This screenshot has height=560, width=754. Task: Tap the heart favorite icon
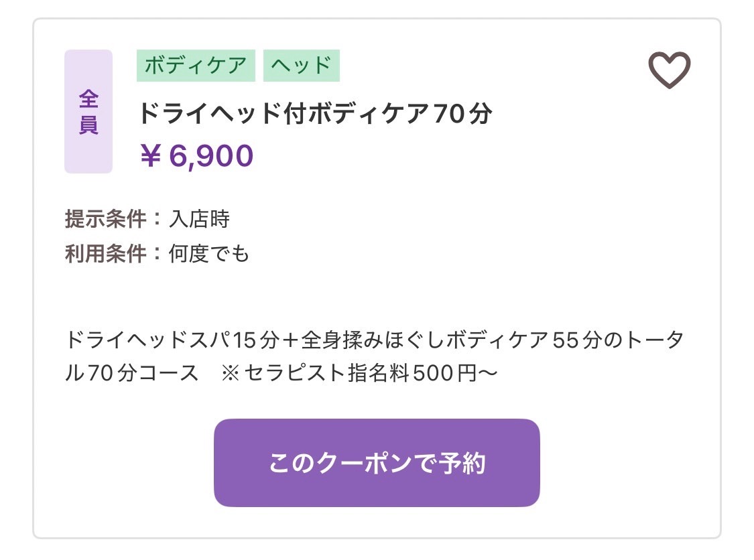pos(669,70)
